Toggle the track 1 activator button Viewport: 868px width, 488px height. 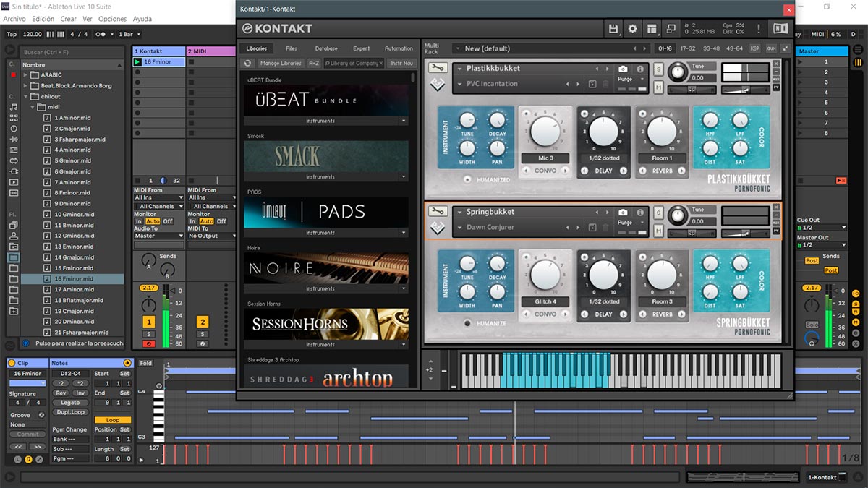tap(149, 322)
